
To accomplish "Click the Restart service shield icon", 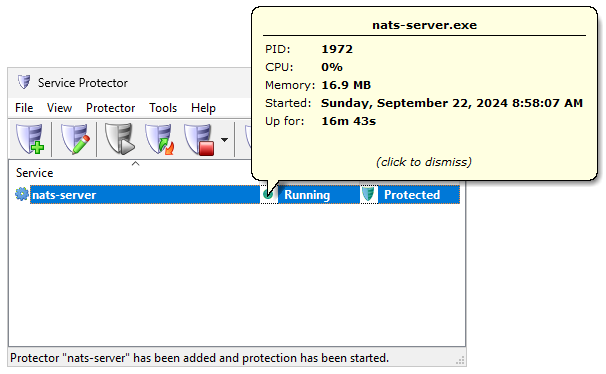I will pos(159,139).
